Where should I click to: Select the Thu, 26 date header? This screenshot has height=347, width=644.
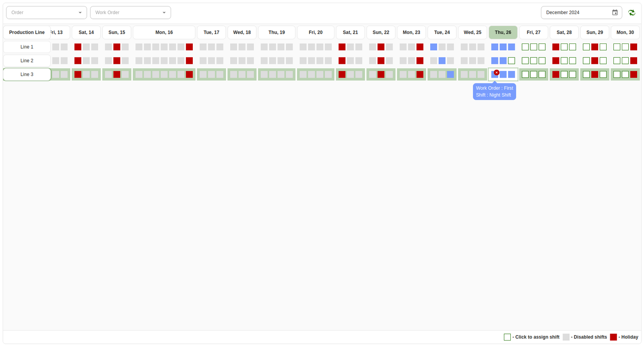click(x=503, y=32)
